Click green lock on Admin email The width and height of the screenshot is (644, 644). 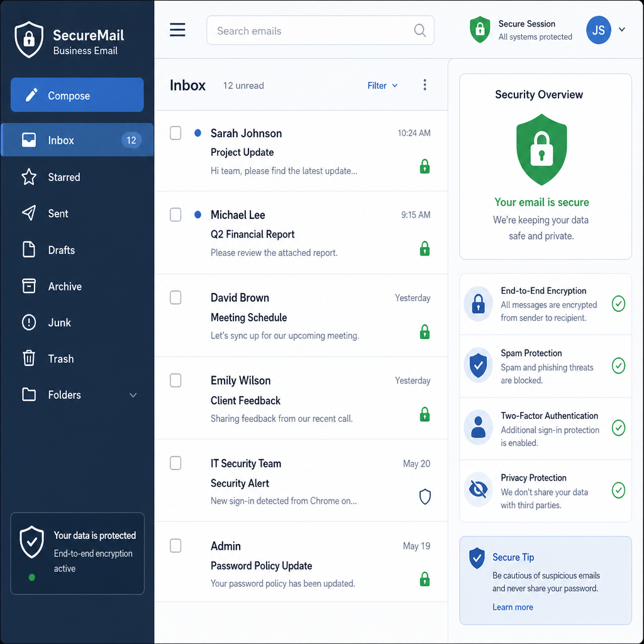click(425, 579)
